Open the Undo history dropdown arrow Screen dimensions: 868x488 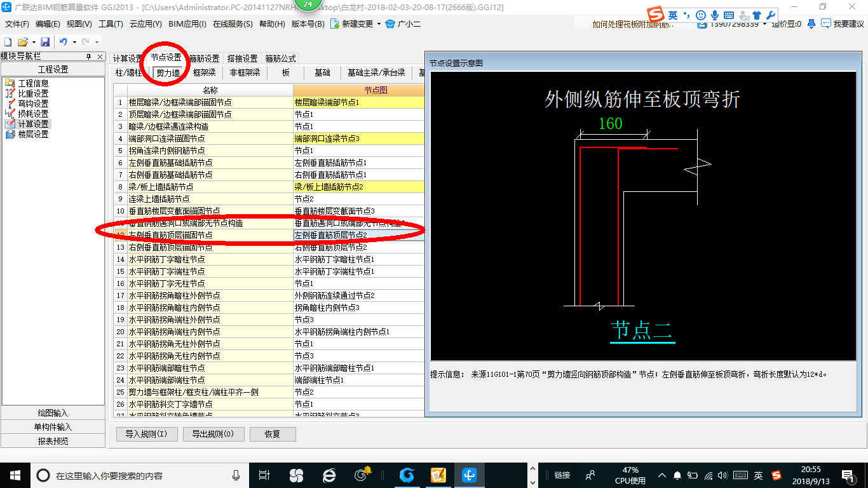tap(74, 42)
